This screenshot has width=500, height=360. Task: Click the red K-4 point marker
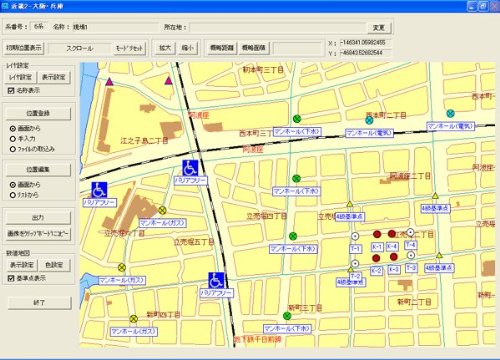(x=392, y=234)
